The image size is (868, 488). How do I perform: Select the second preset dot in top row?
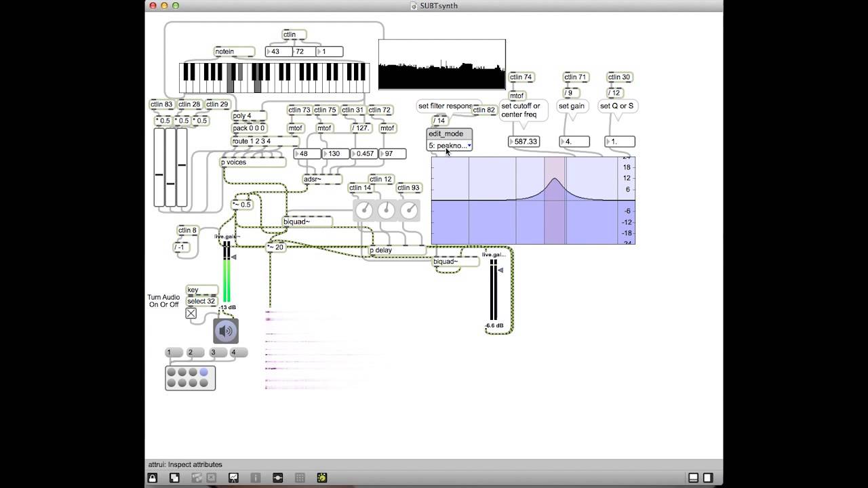(182, 372)
